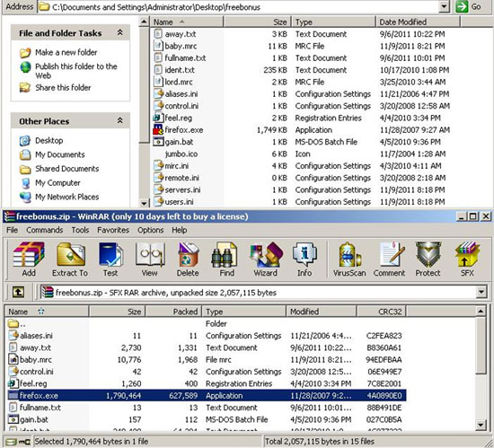Click the Desktop icon under Other Places
Image resolution: width=494 pixels, height=448 pixels.
point(25,141)
